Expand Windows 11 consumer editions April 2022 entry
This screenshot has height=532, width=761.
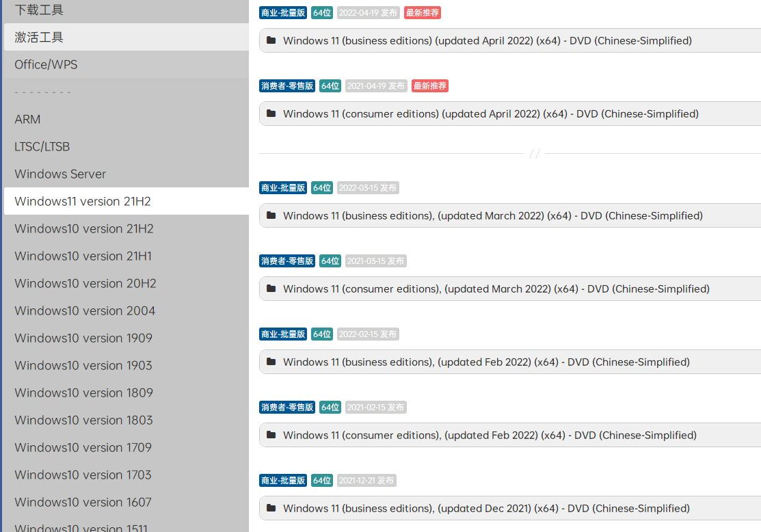(x=510, y=114)
